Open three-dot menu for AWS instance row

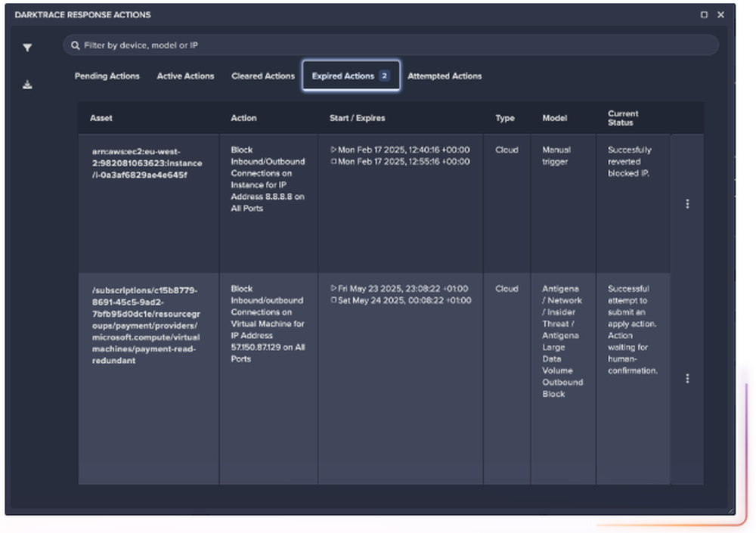point(687,204)
